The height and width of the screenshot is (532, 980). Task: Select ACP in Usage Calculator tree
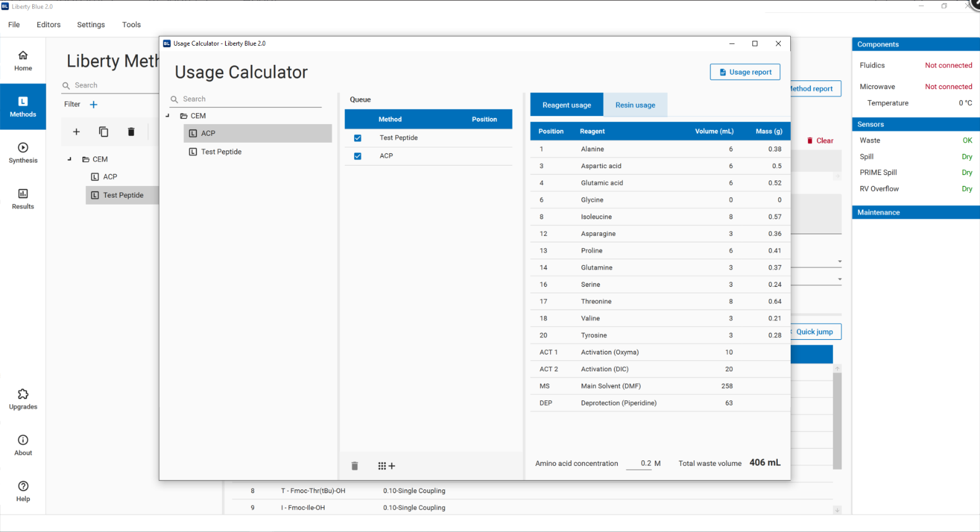click(x=258, y=133)
